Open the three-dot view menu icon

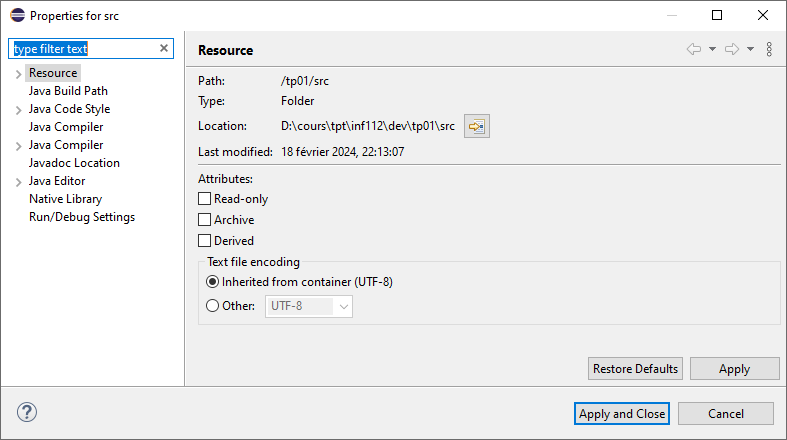click(769, 49)
